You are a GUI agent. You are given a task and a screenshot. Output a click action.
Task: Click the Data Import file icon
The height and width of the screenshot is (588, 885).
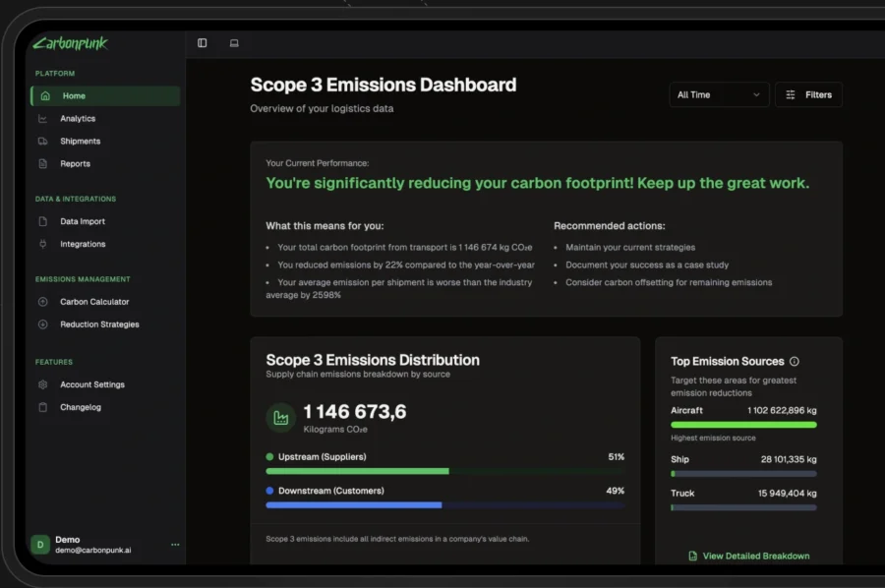point(43,221)
